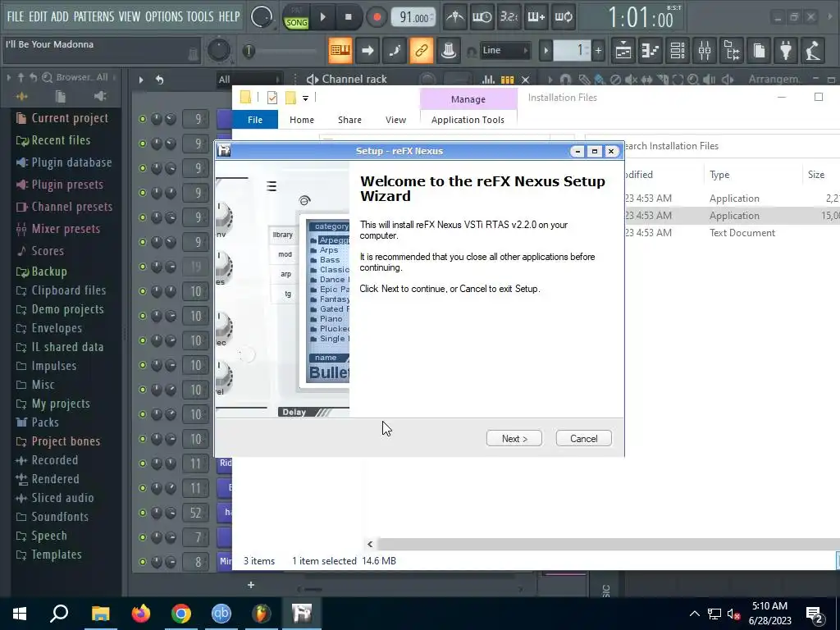840x630 pixels.
Task: Open the OPTIONS menu in FL Studio
Action: pos(163,16)
